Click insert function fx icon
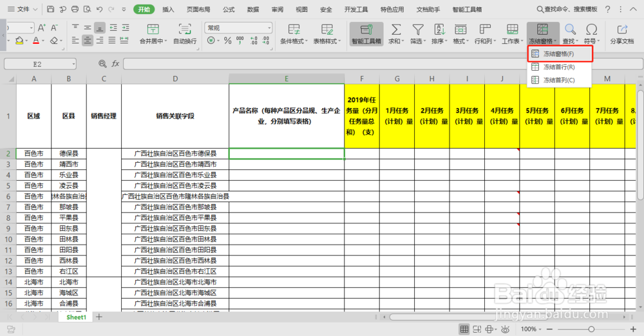This screenshot has width=644, height=336. (x=115, y=64)
